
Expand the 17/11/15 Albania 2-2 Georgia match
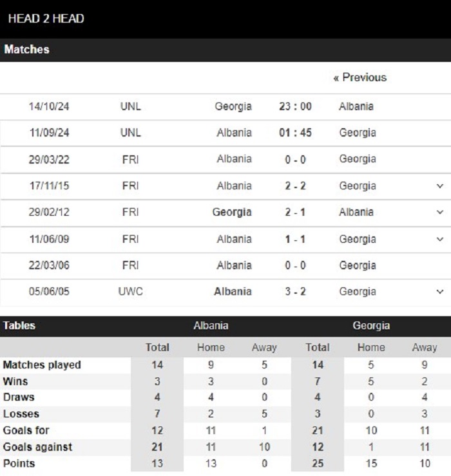pyautogui.click(x=440, y=186)
